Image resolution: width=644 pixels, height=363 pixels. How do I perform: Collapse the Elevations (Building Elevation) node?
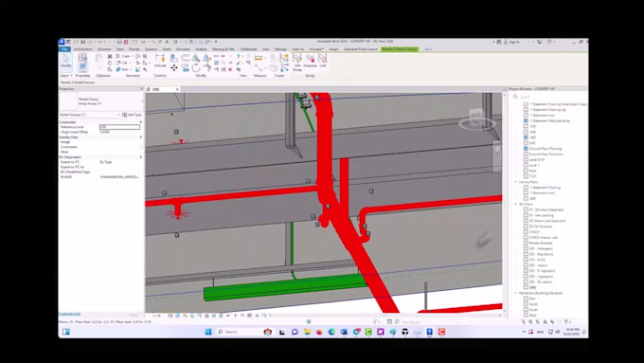click(x=516, y=293)
